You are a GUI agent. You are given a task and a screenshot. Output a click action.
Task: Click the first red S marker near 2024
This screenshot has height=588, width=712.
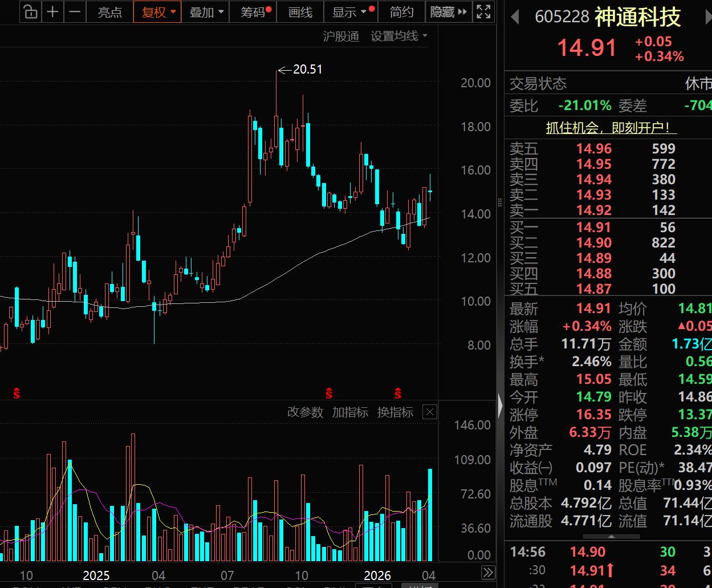17,393
